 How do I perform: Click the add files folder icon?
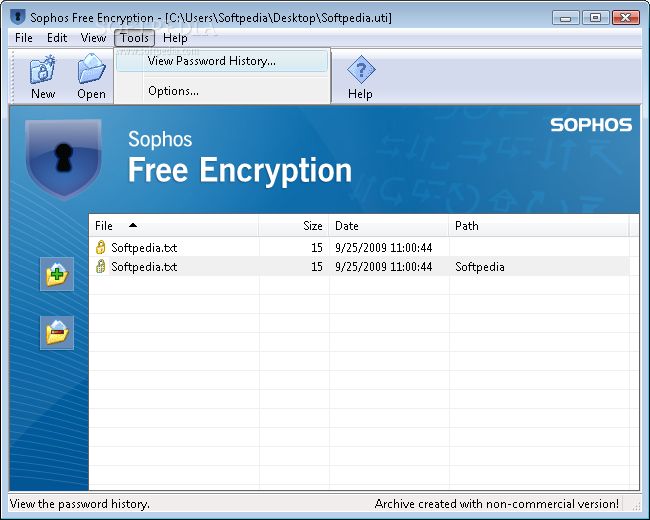57,274
